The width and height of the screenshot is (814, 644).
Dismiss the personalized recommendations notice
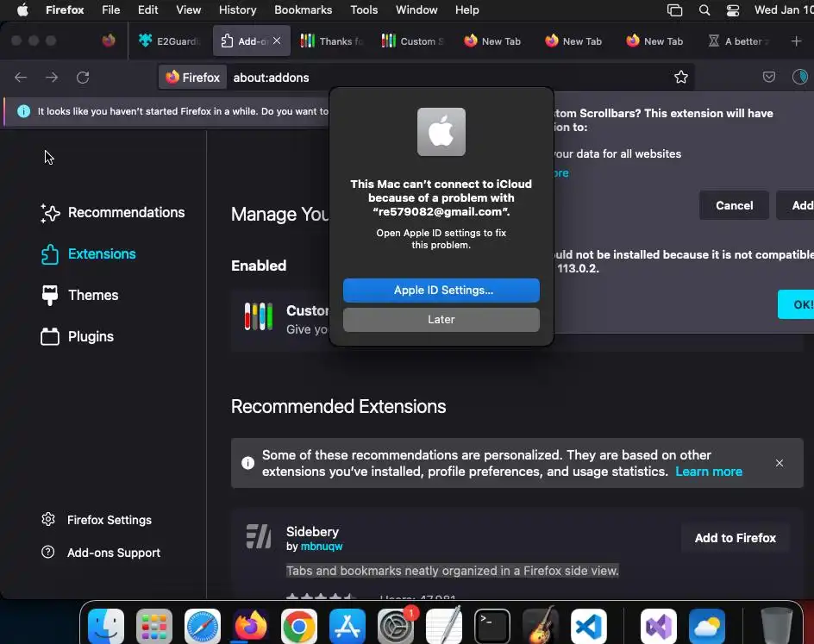click(x=780, y=463)
